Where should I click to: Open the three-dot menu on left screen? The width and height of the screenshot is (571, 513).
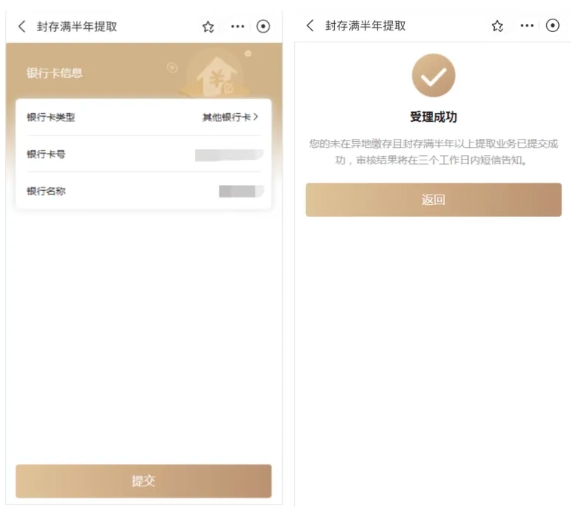(x=237, y=26)
